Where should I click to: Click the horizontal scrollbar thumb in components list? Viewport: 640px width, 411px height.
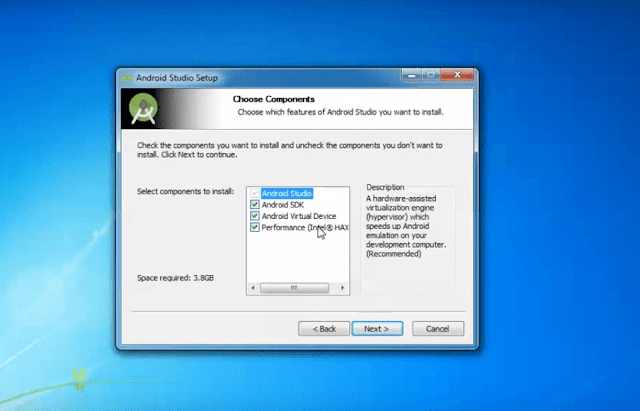click(294, 288)
